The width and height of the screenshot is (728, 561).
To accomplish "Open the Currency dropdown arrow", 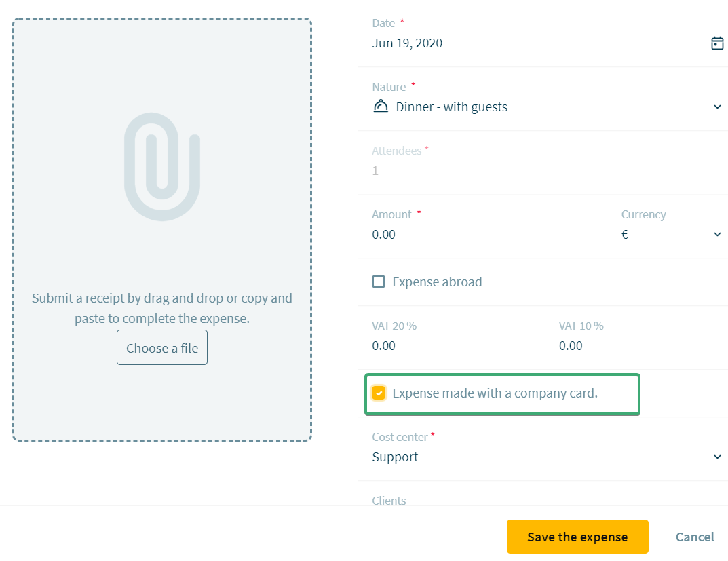I will 717,234.
